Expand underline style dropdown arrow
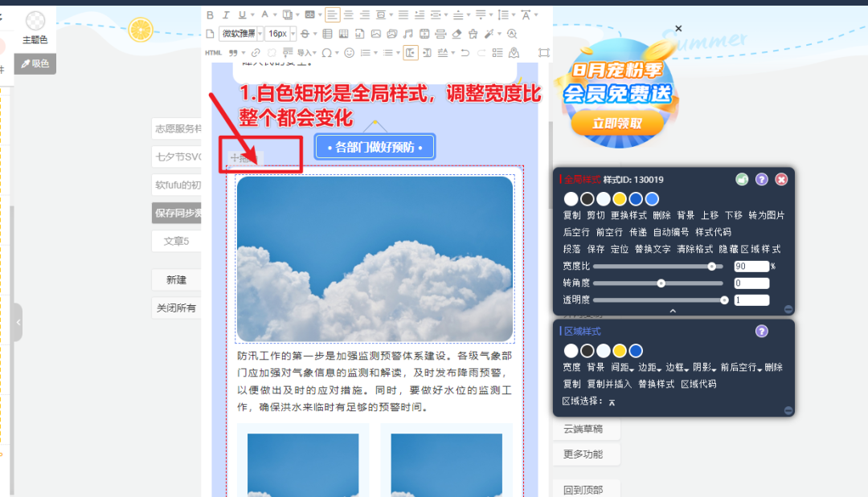Screen dimensions: 868x497 click(x=252, y=15)
